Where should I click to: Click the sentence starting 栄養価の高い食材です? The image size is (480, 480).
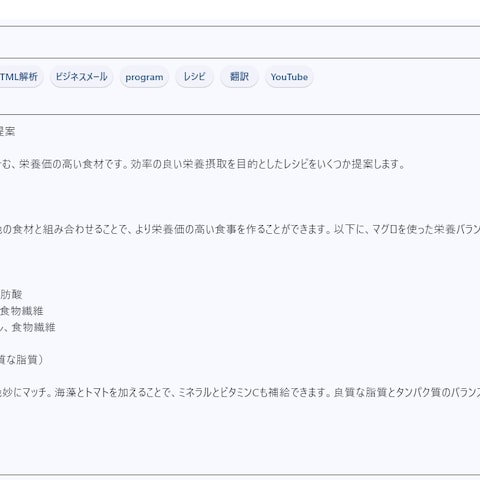pos(202,164)
